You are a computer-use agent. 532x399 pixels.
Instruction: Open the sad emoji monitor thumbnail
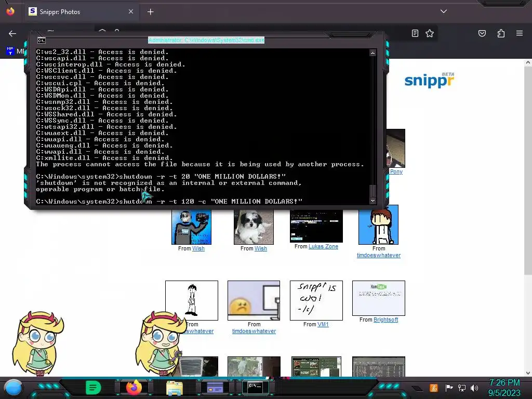coord(254,300)
